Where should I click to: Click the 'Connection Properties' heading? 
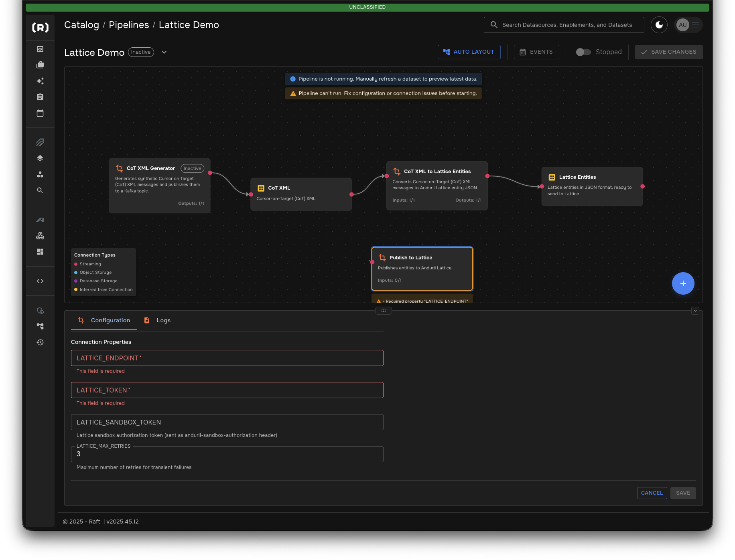tap(101, 342)
